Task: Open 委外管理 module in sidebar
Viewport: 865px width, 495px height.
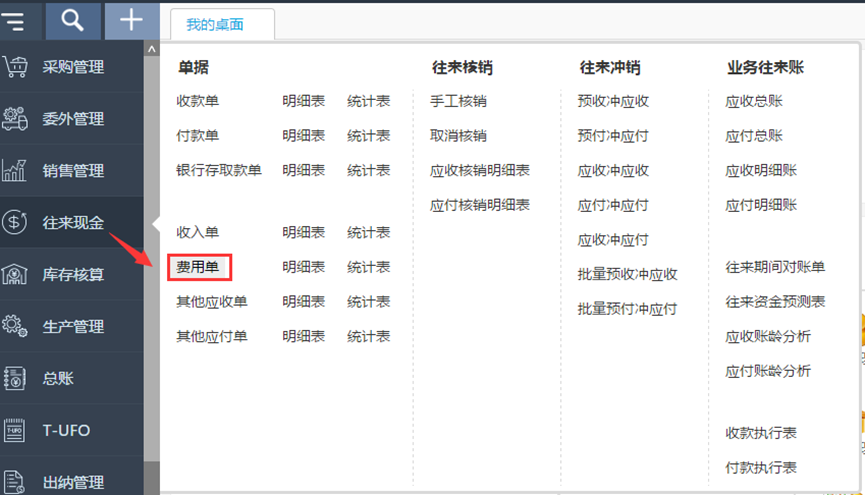Action: coord(73,119)
